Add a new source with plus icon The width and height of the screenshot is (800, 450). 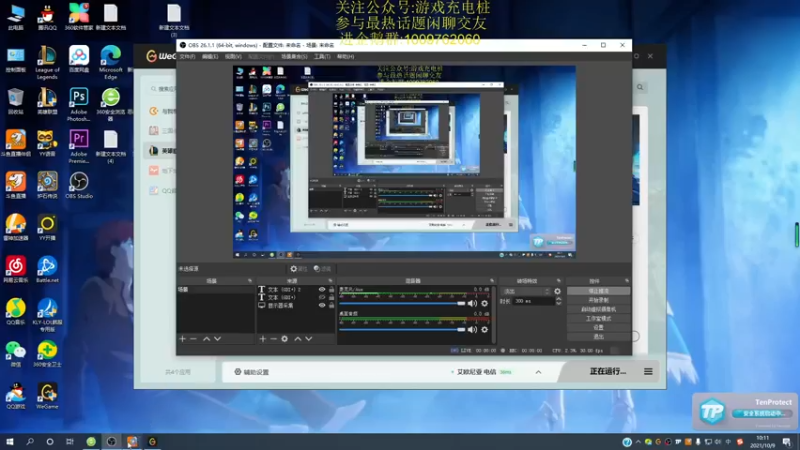[x=263, y=339]
